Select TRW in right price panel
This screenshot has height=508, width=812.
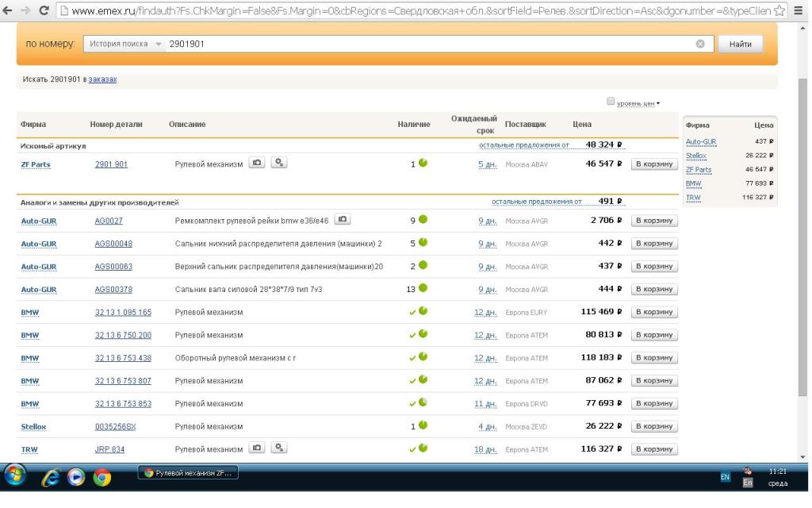click(693, 198)
